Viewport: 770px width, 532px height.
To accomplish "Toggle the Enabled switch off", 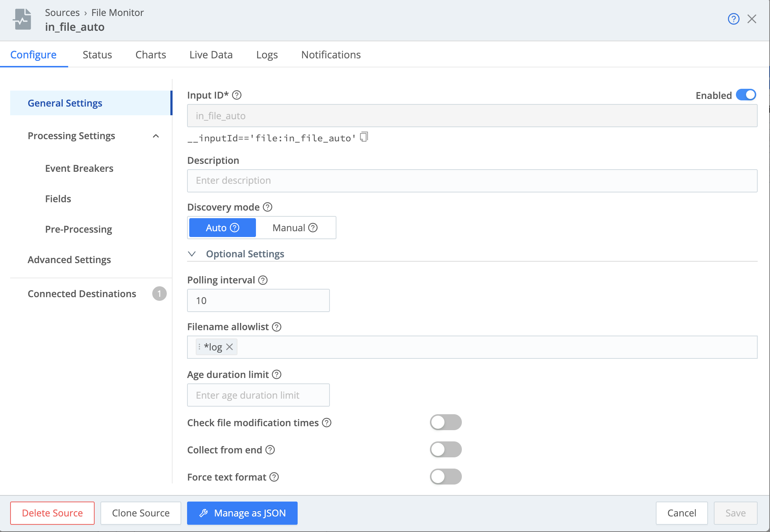I will (x=746, y=95).
